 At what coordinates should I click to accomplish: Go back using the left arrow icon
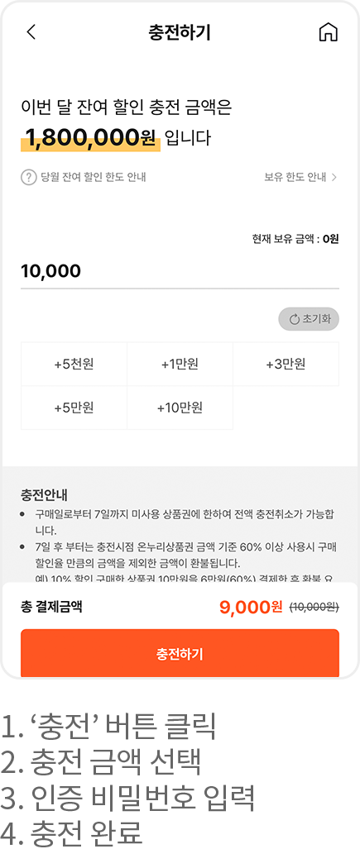click(31, 32)
